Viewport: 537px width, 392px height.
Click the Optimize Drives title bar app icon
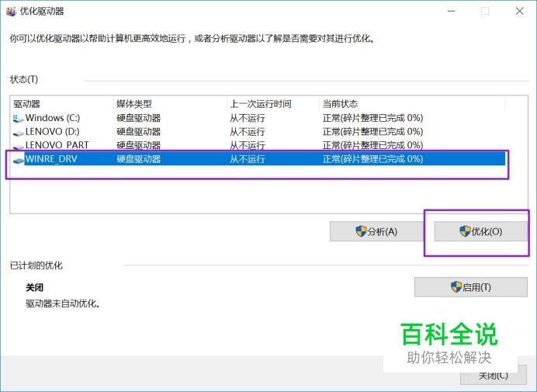coord(11,12)
